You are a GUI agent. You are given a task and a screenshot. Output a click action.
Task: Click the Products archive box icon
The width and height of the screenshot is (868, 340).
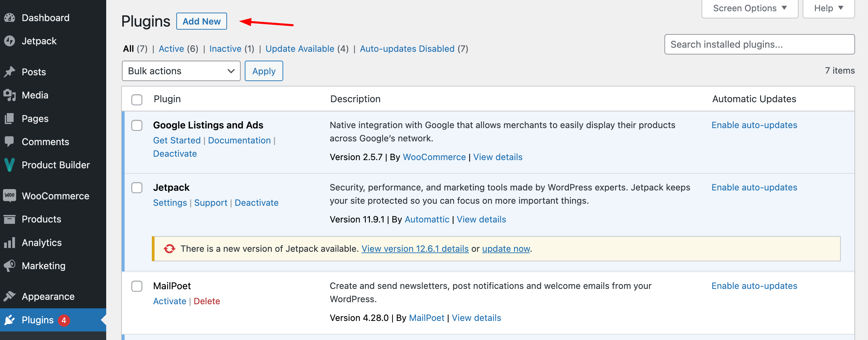tap(10, 219)
